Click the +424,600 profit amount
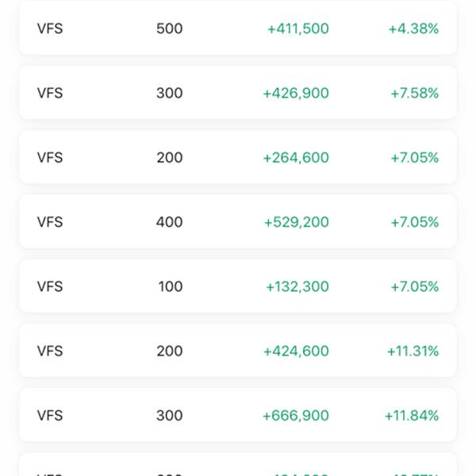This screenshot has height=476, width=476. point(296,351)
